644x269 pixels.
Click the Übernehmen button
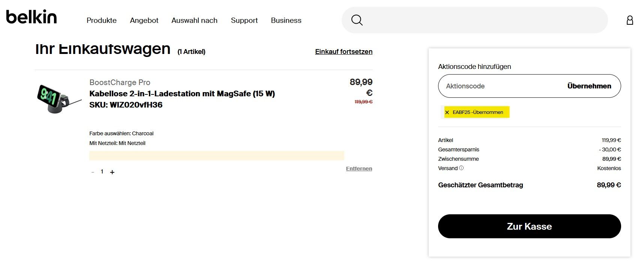589,86
